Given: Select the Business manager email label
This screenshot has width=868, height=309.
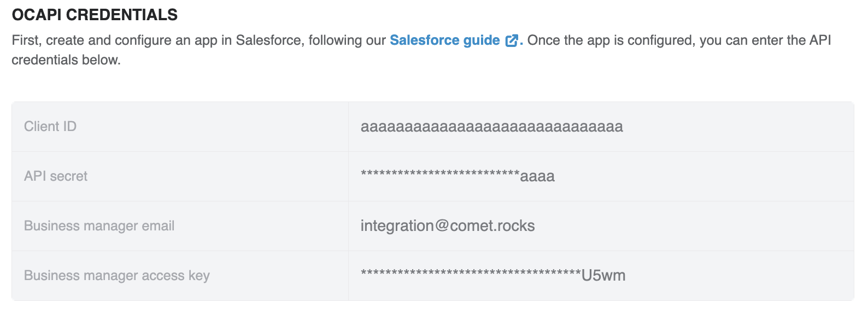Looking at the screenshot, I should (x=99, y=226).
